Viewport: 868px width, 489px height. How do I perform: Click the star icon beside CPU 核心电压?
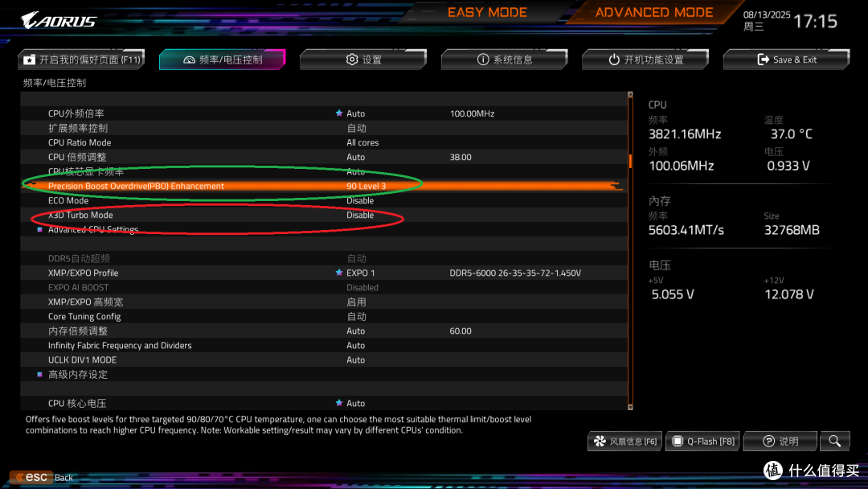(x=339, y=403)
